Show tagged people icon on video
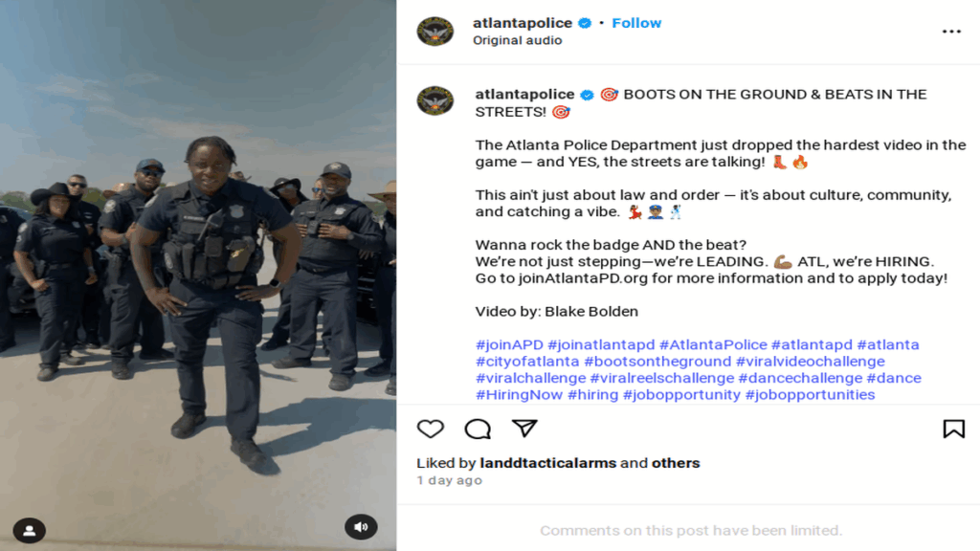Image resolution: width=980 pixels, height=551 pixels. coord(29,530)
